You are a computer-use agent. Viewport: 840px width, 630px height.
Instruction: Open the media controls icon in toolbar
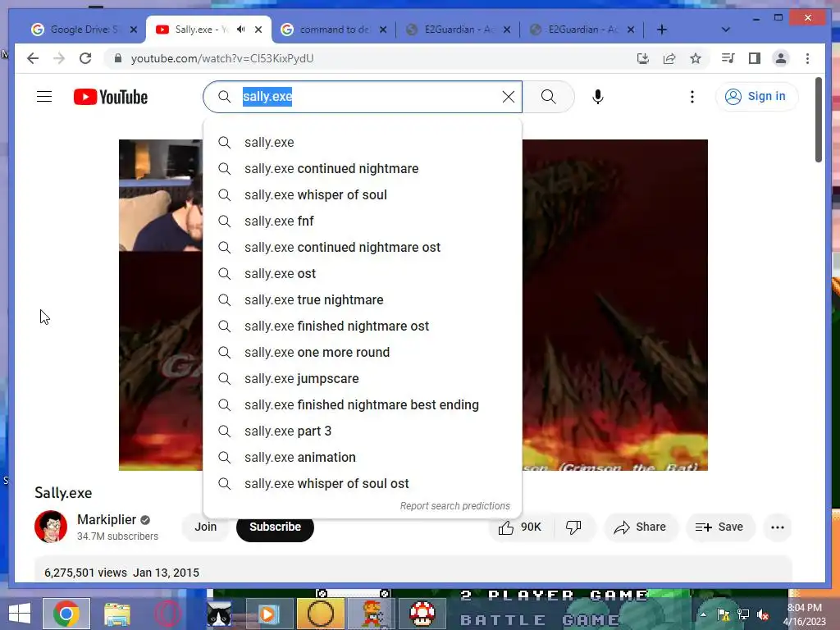tap(728, 58)
